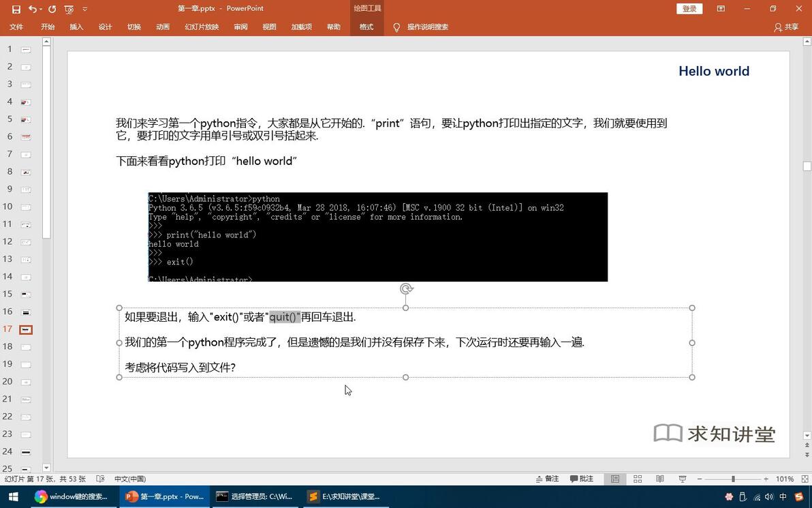Click the 考虑将代码写入到文件? line
This screenshot has width=812, height=508.
(x=181, y=367)
